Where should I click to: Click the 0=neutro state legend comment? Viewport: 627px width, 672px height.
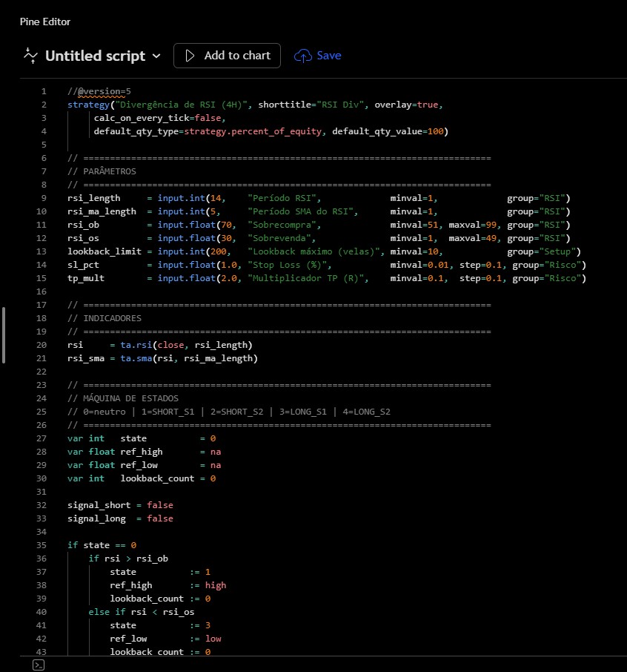coord(229,412)
